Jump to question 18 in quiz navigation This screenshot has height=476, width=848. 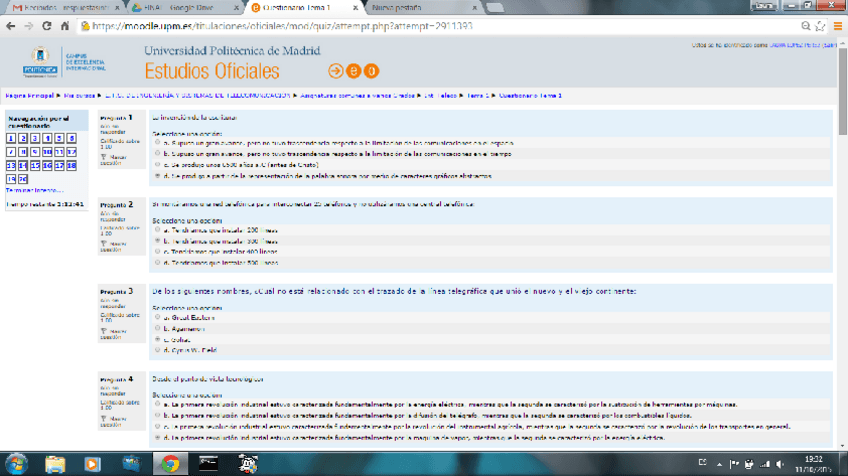(x=71, y=166)
